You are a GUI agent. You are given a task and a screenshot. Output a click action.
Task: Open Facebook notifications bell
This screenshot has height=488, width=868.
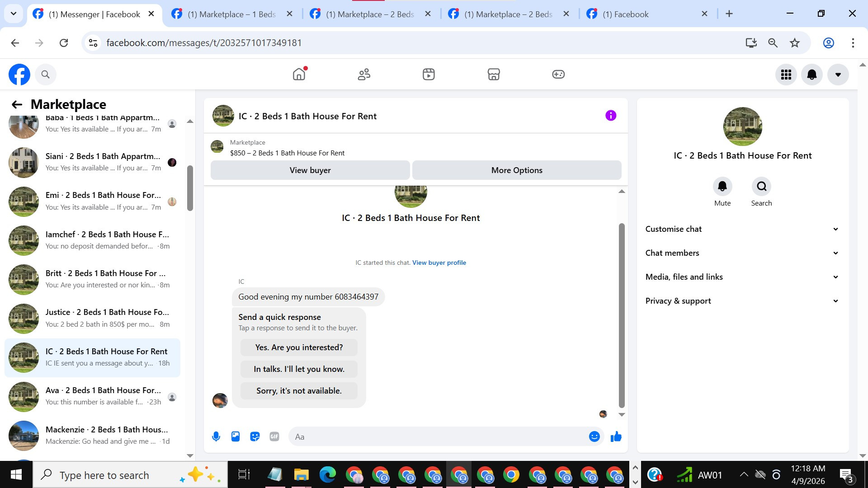point(812,75)
